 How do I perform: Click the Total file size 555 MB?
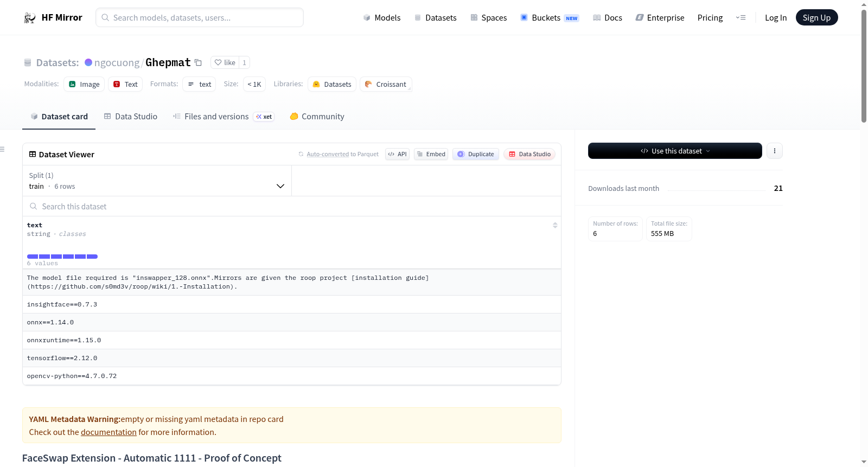click(669, 229)
